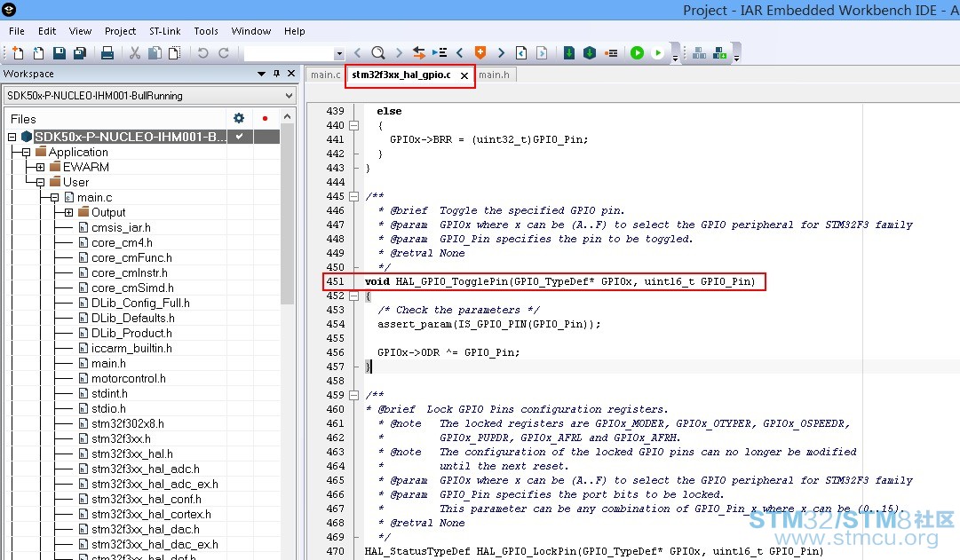Viewport: 960px width, 560px height.
Task: Click the Go To Line icon
Action: pos(439,53)
